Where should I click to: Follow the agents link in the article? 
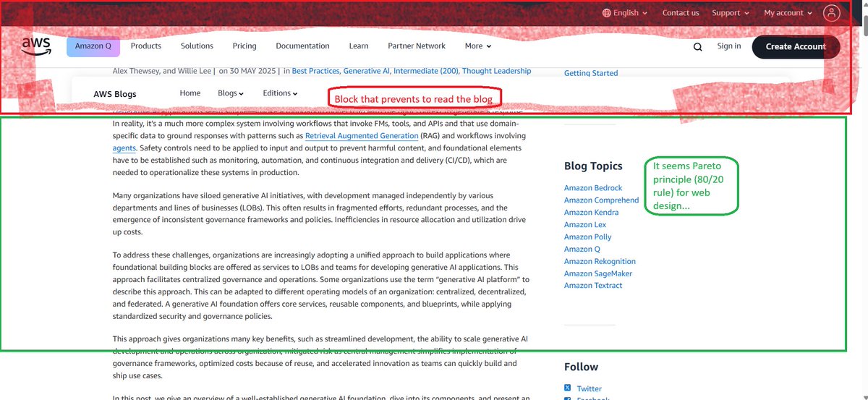pyautogui.click(x=124, y=148)
